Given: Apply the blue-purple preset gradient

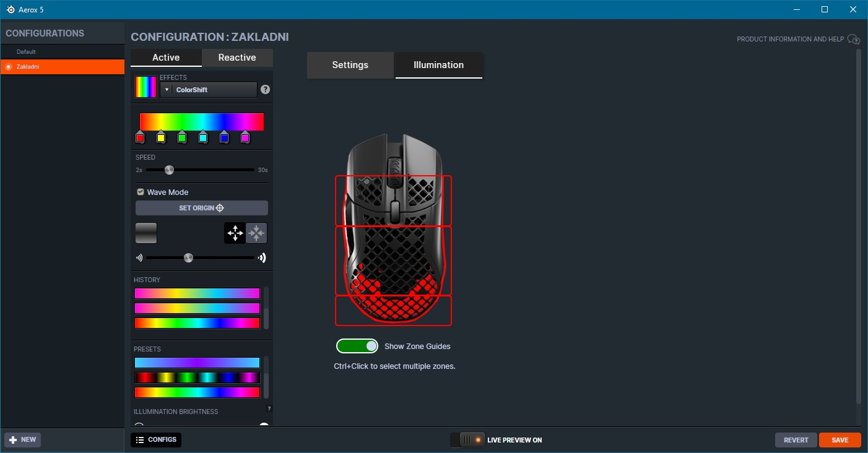Looking at the screenshot, I should [x=197, y=363].
